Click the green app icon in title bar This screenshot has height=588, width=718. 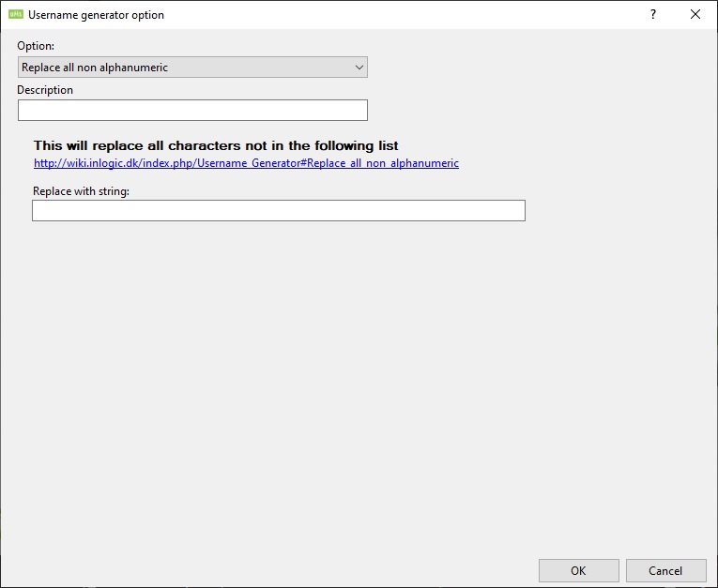click(x=16, y=14)
